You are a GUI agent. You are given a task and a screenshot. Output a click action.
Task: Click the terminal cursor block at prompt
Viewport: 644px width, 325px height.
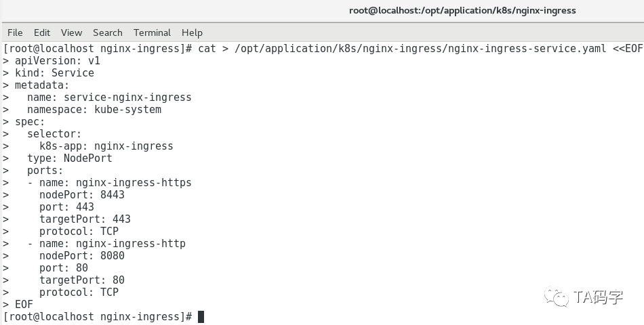point(201,317)
